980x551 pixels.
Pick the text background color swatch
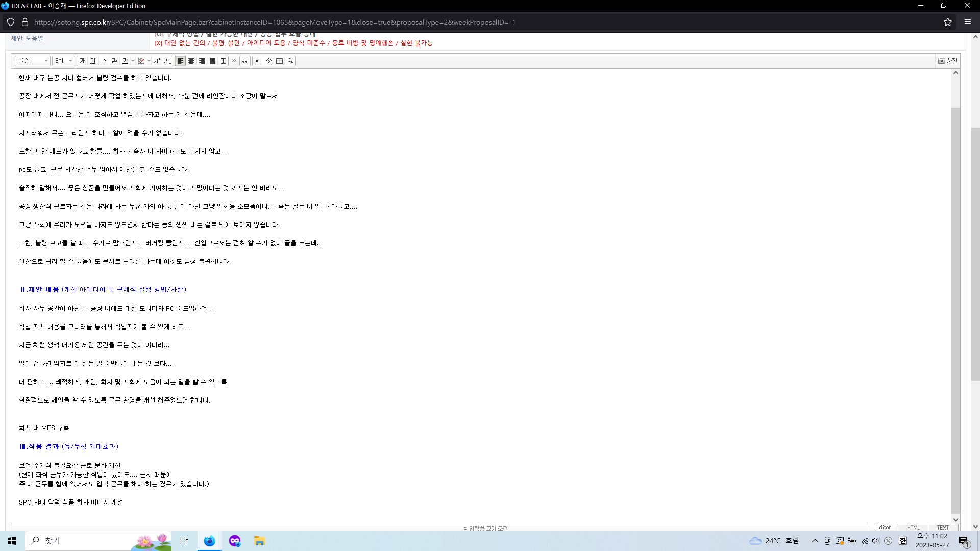coord(141,61)
